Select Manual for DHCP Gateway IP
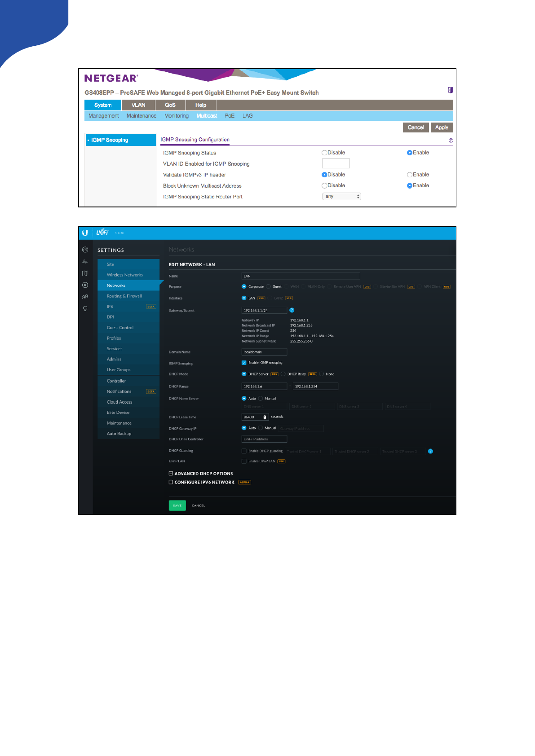Image resolution: width=535 pixels, height=756 pixels. 261,428
